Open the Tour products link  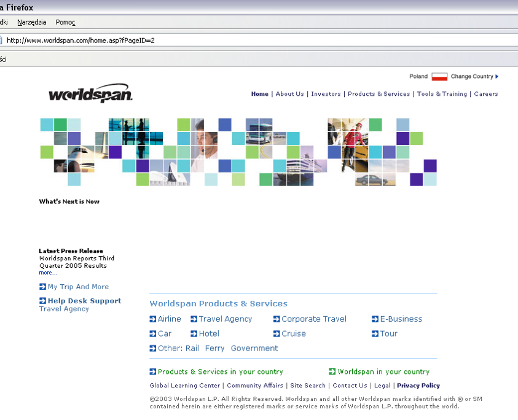389,333
